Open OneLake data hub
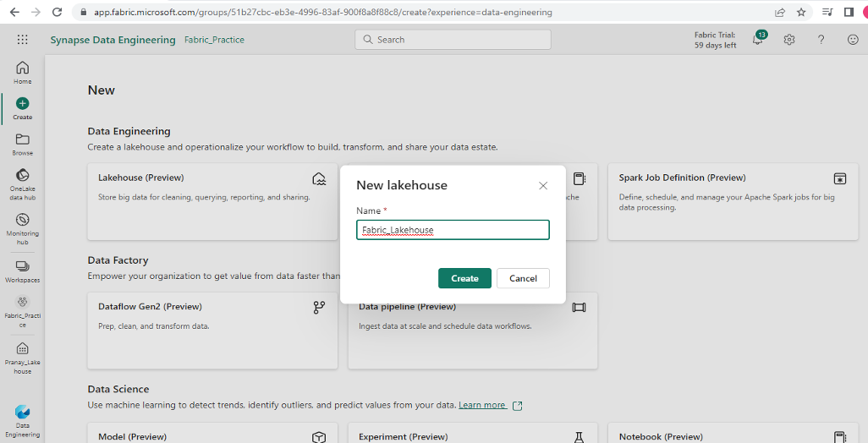 point(22,184)
